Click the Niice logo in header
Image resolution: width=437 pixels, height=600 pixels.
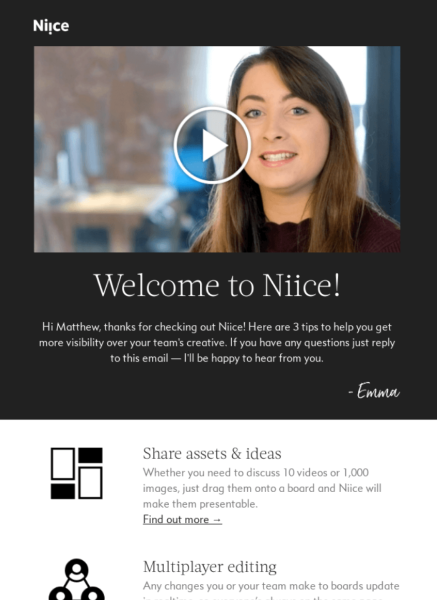pyautogui.click(x=51, y=26)
